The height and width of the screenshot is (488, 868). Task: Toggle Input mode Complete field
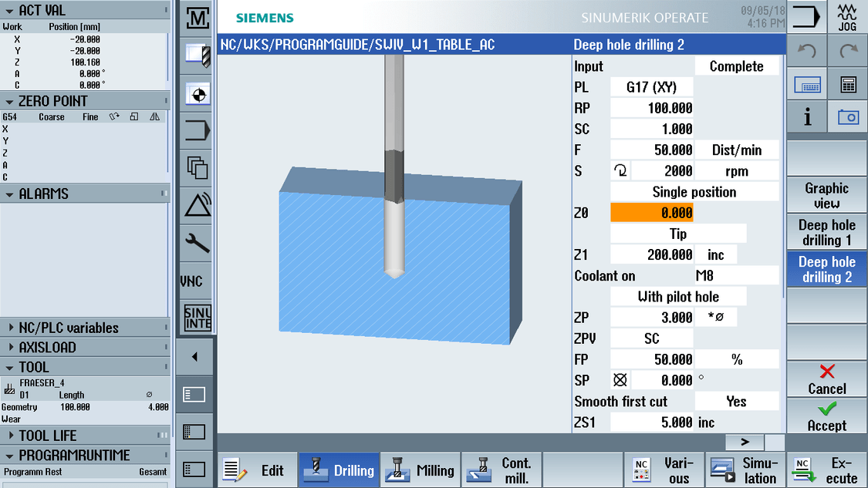[x=736, y=66]
